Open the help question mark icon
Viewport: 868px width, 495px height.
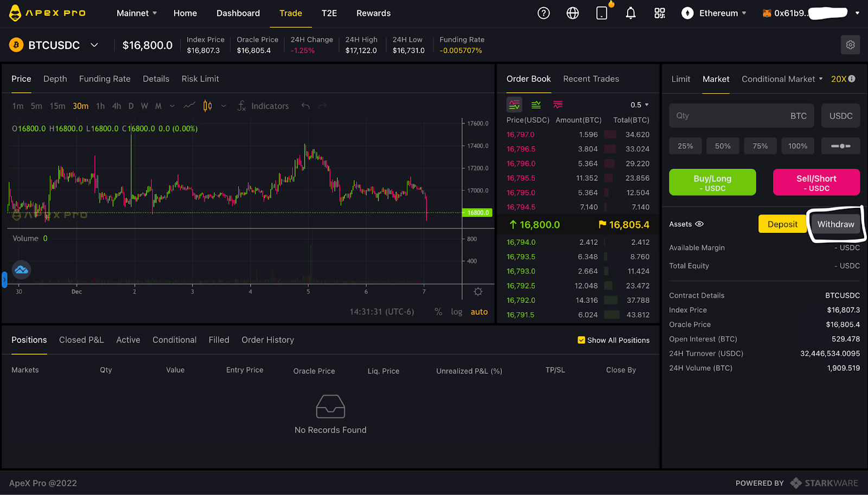coord(544,13)
